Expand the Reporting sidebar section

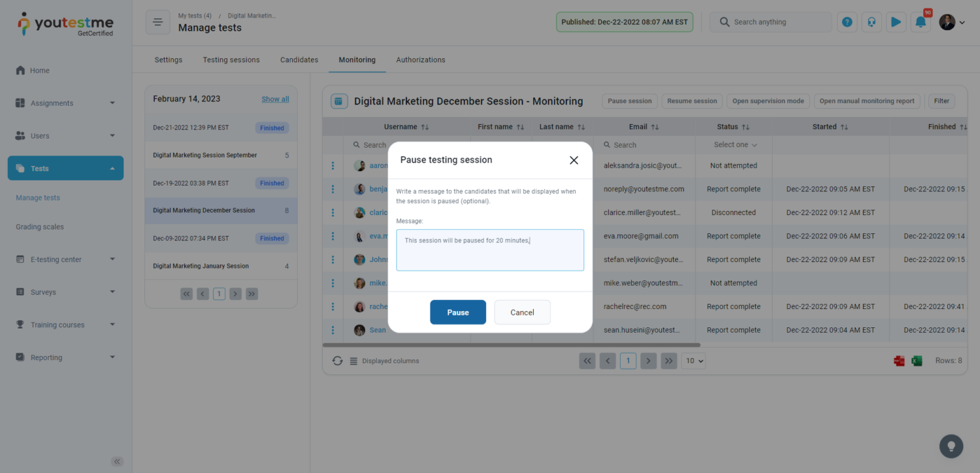[65, 357]
